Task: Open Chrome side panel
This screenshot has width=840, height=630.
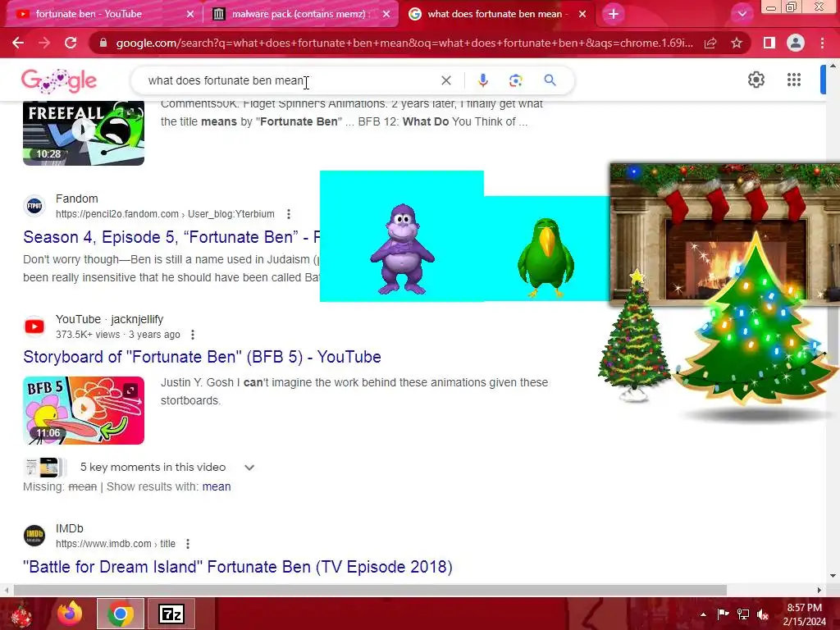Action: pyautogui.click(x=769, y=43)
